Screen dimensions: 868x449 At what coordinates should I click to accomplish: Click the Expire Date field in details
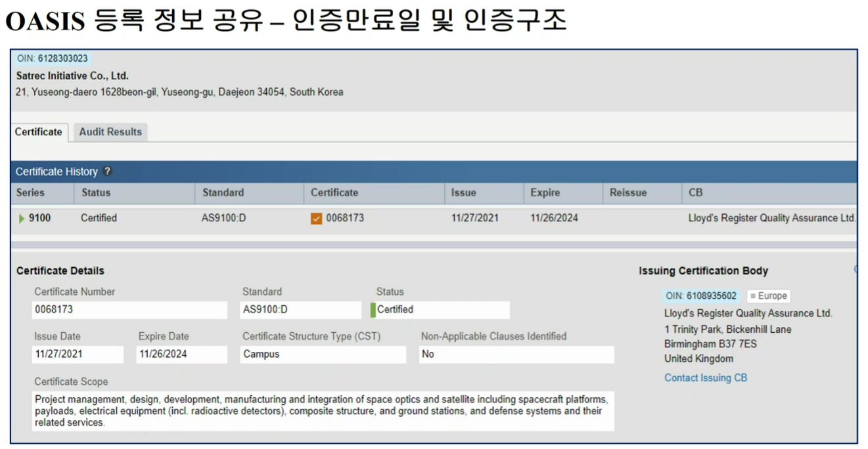point(181,354)
